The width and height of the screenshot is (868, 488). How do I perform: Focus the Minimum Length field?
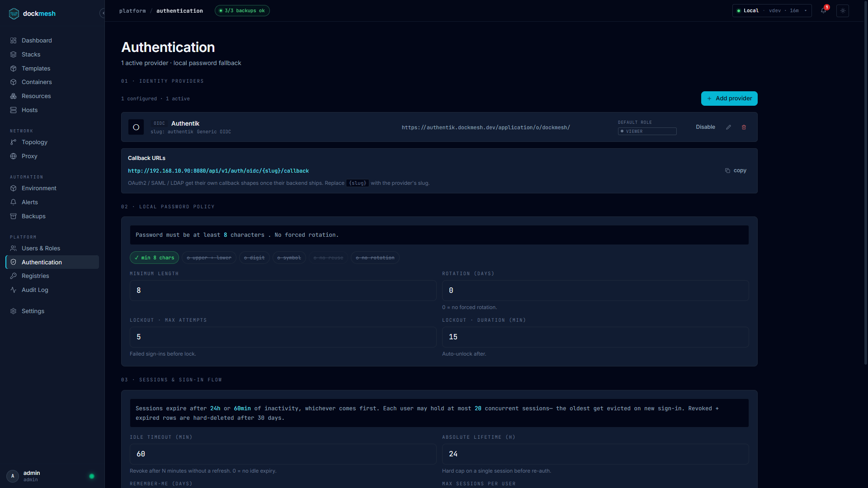(x=283, y=291)
